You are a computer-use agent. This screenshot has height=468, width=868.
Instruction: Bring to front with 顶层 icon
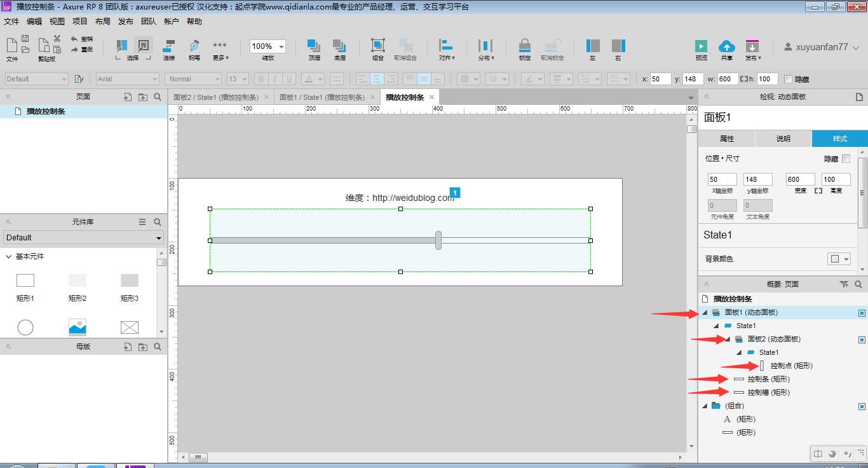pyautogui.click(x=314, y=45)
